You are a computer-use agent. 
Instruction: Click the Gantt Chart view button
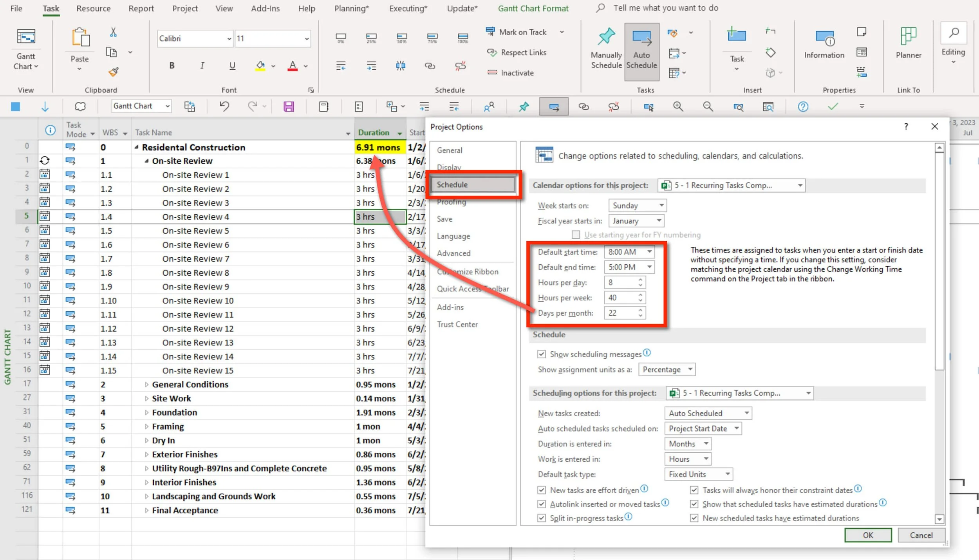pos(26,49)
